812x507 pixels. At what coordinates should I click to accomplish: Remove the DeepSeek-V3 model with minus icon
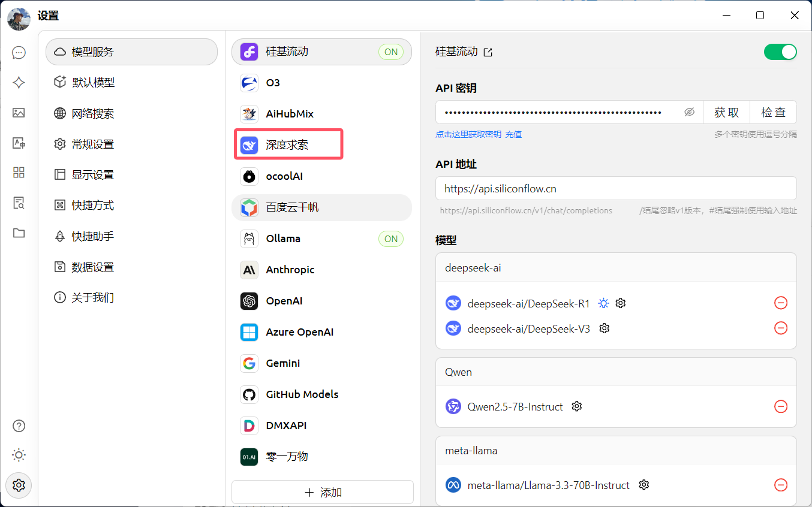tap(781, 328)
